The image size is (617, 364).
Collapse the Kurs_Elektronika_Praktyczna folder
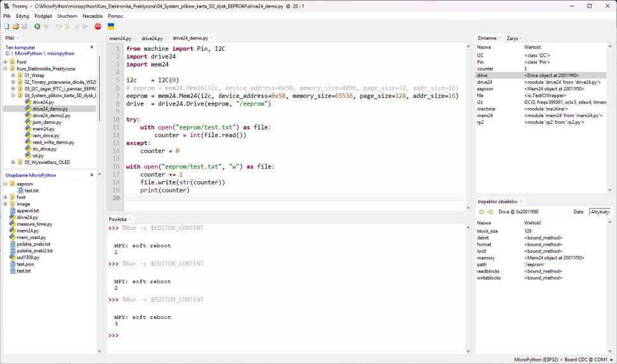(5, 69)
